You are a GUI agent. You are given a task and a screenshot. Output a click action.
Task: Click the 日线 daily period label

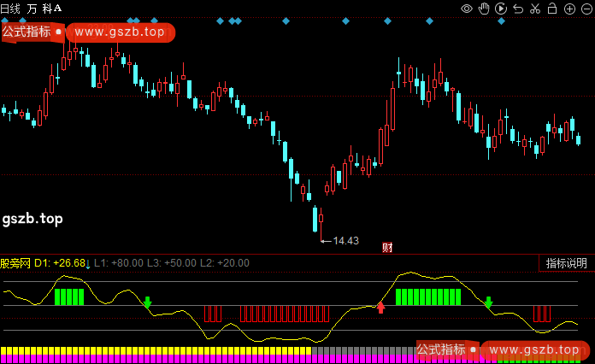click(11, 8)
